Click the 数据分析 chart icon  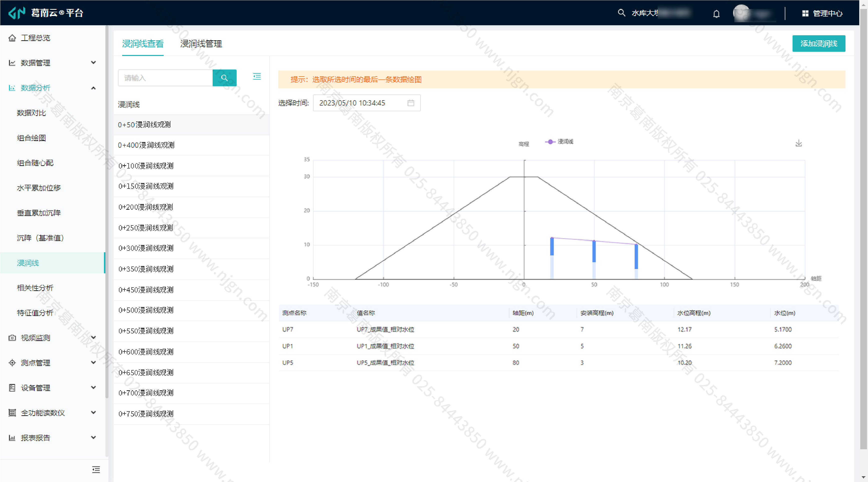point(12,88)
